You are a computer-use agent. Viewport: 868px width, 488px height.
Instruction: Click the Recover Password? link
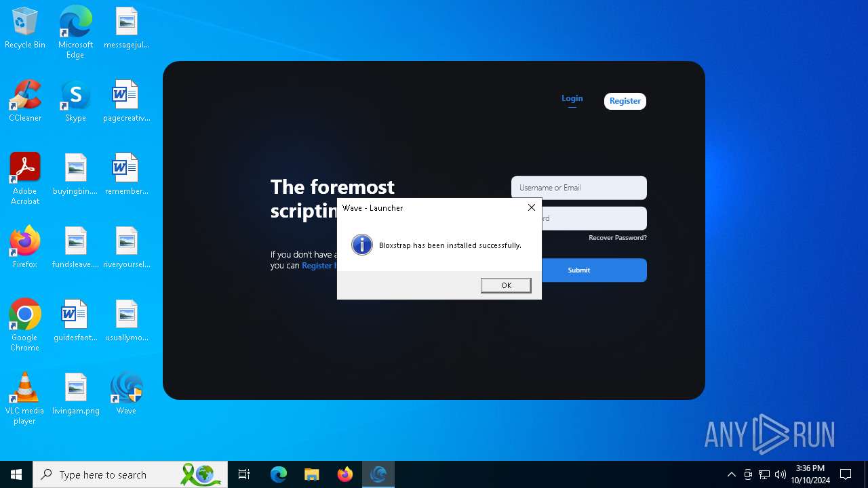618,238
